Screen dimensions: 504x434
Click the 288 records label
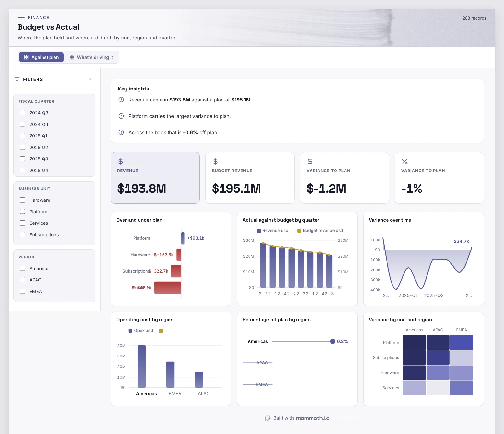pyautogui.click(x=474, y=18)
